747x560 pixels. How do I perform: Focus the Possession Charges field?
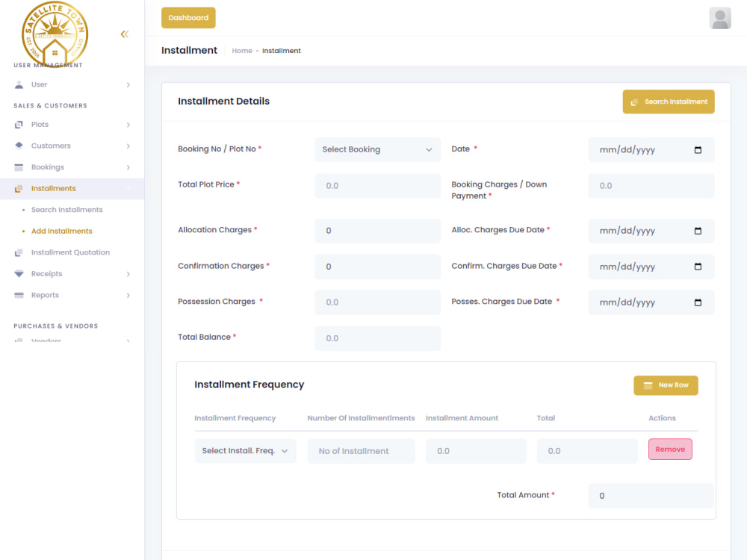(377, 302)
